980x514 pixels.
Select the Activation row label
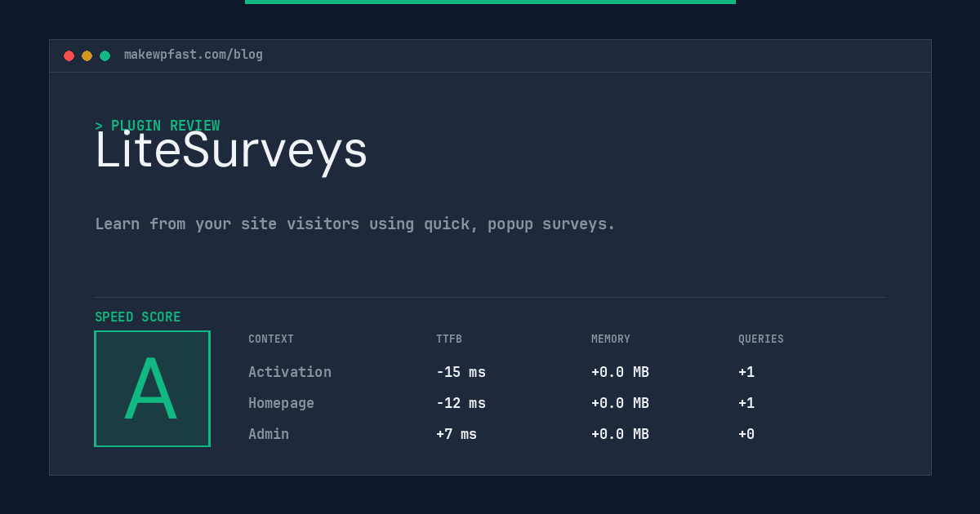point(290,372)
